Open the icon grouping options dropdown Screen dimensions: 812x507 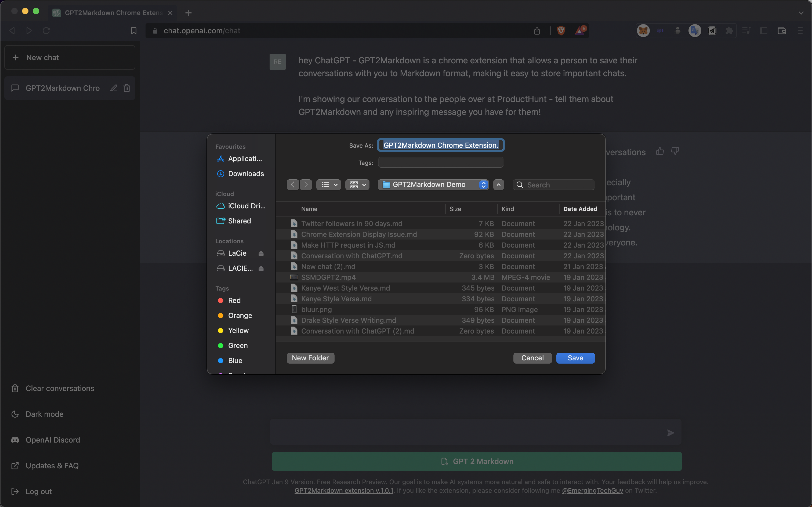(357, 185)
